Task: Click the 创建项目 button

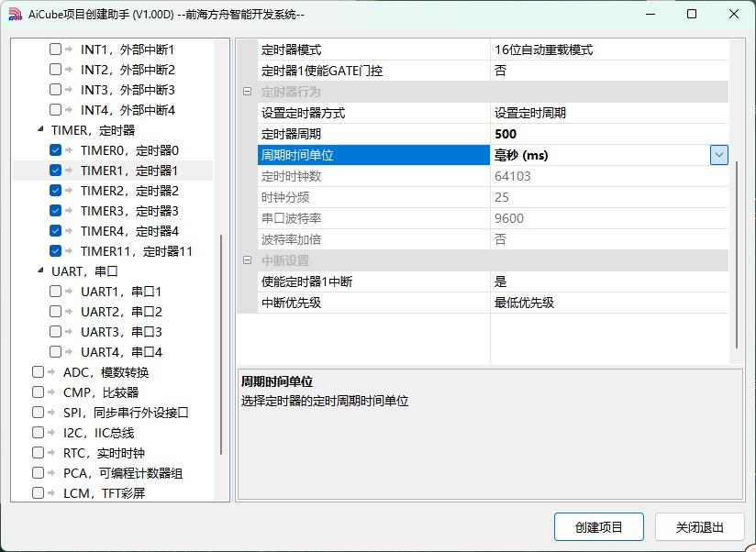Action: tap(599, 527)
